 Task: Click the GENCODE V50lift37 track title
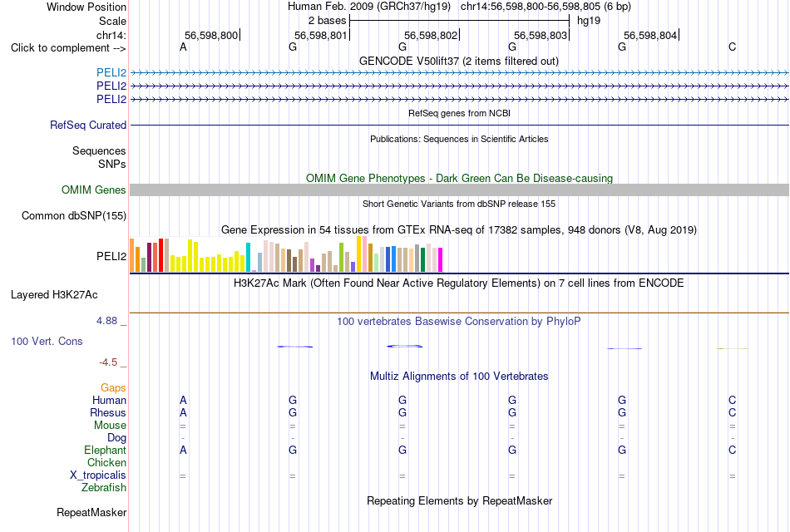click(x=459, y=61)
